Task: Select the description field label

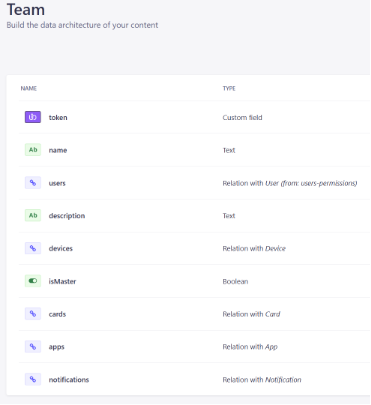Action: coord(67,216)
